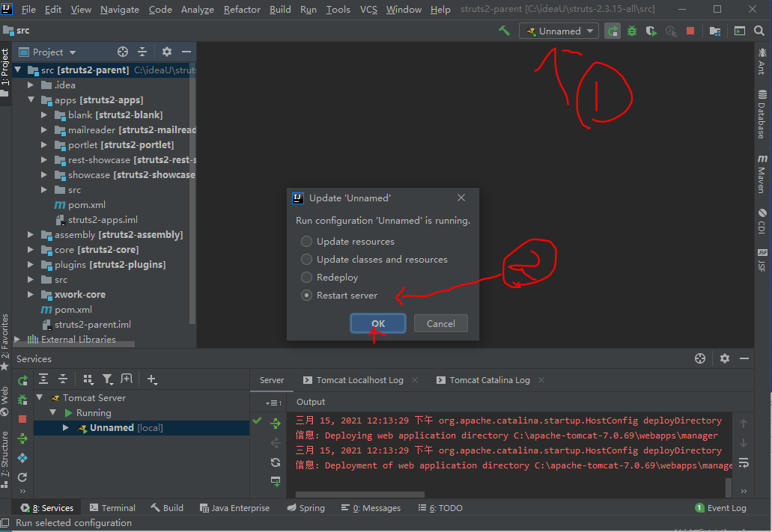Close the Tomcat Localhost Log tab

click(x=415, y=380)
